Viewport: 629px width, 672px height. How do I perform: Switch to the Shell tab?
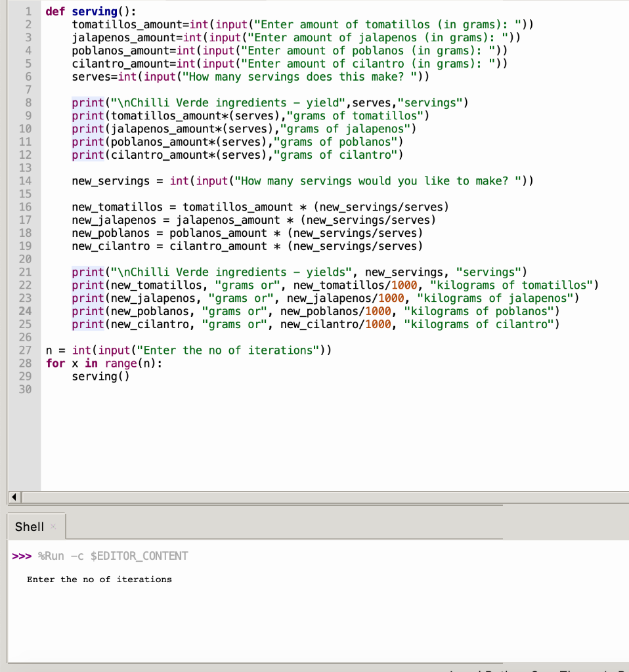pos(29,526)
